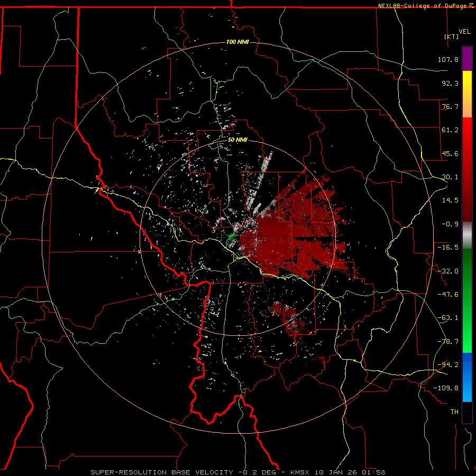Click the 76.7 velocity scale value

click(x=450, y=106)
